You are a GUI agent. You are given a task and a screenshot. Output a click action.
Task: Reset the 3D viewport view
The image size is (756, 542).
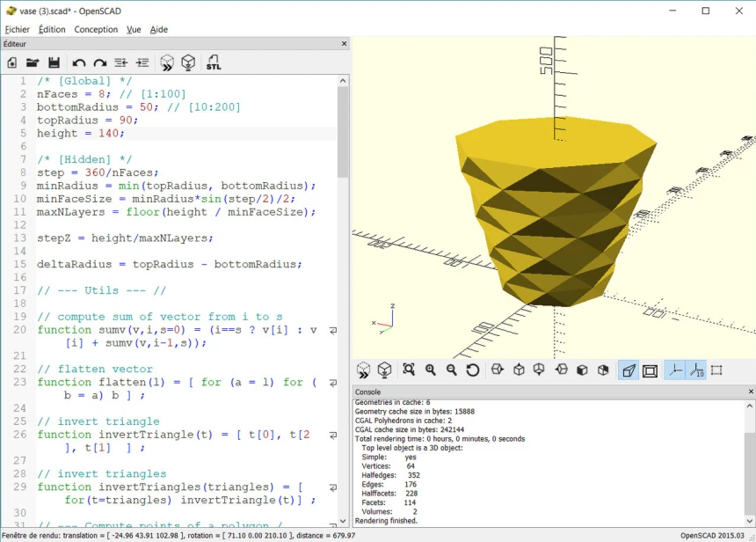tap(472, 370)
